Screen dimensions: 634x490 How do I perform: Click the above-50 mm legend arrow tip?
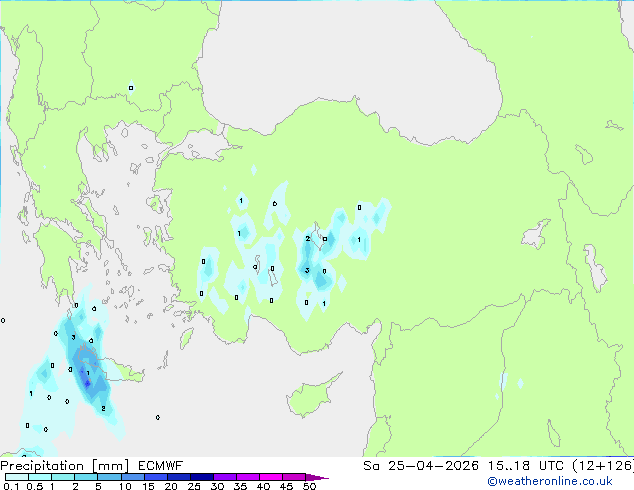[317, 477]
